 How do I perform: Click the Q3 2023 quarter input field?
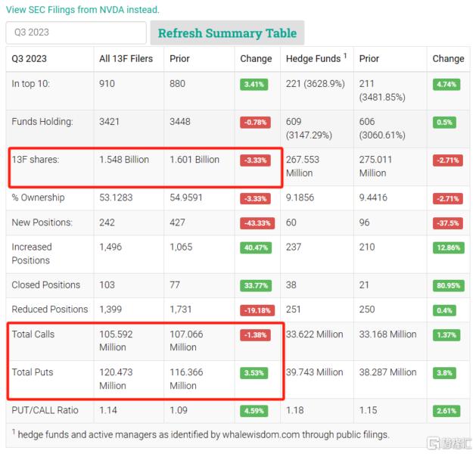[76, 33]
